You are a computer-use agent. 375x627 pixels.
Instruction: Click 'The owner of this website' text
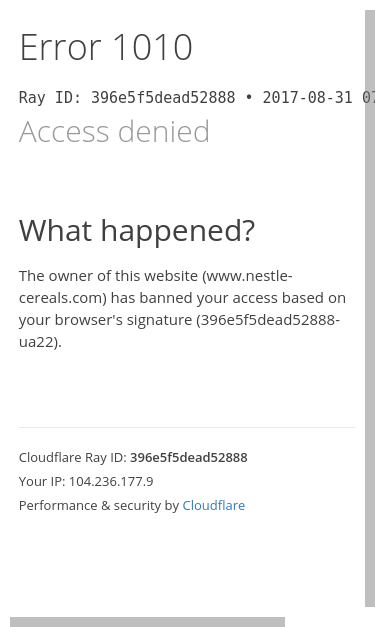[108, 276]
